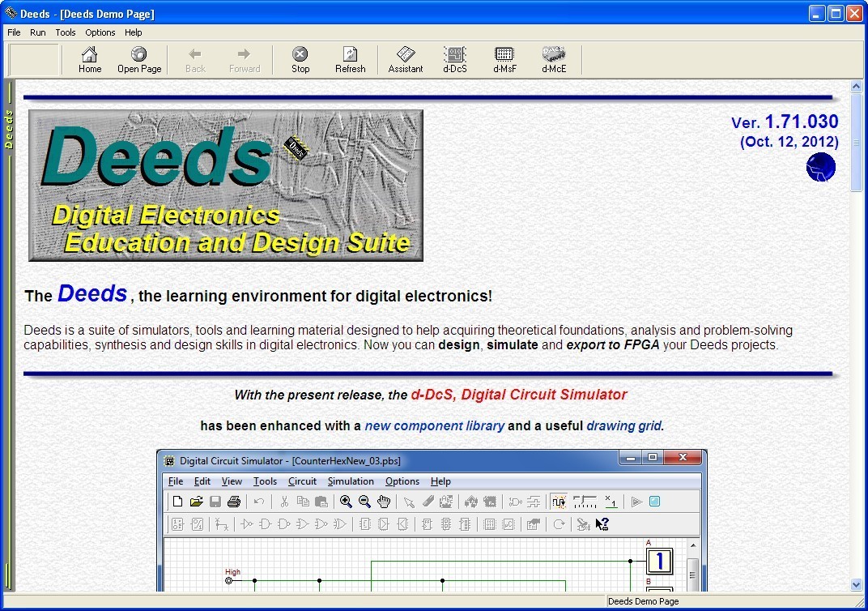Click the Deeds logo banner image
This screenshot has width=868, height=611.
tap(226, 185)
